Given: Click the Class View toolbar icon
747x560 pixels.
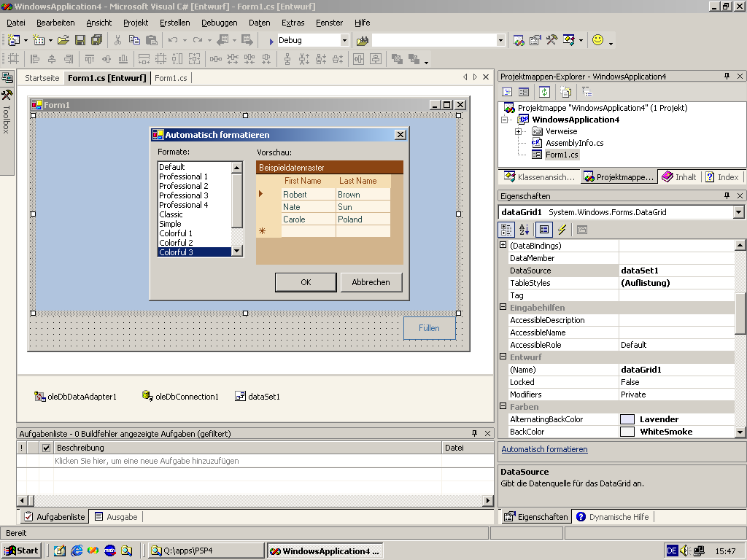Looking at the screenshot, I should pyautogui.click(x=568, y=41).
